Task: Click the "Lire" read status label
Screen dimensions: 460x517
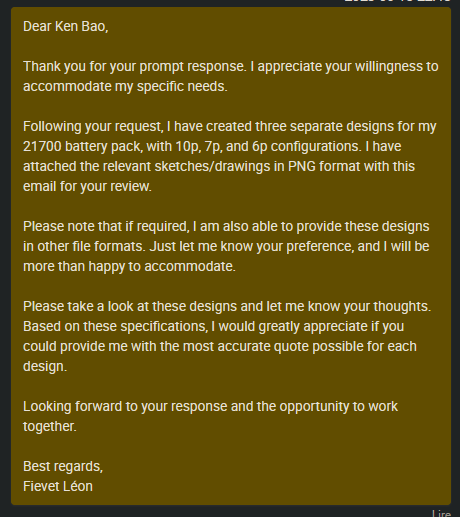Action: pos(442,514)
